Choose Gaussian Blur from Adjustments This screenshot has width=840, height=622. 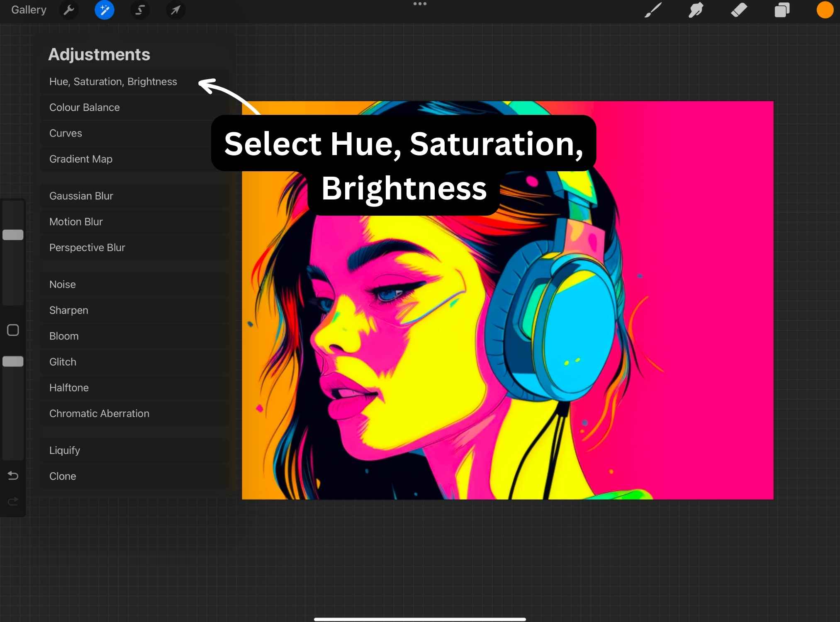coord(81,196)
